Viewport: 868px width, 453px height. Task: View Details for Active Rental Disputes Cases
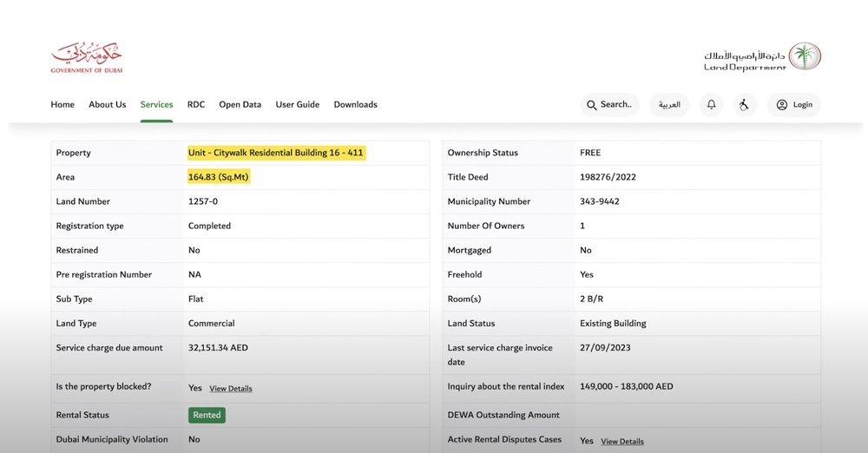click(x=622, y=442)
